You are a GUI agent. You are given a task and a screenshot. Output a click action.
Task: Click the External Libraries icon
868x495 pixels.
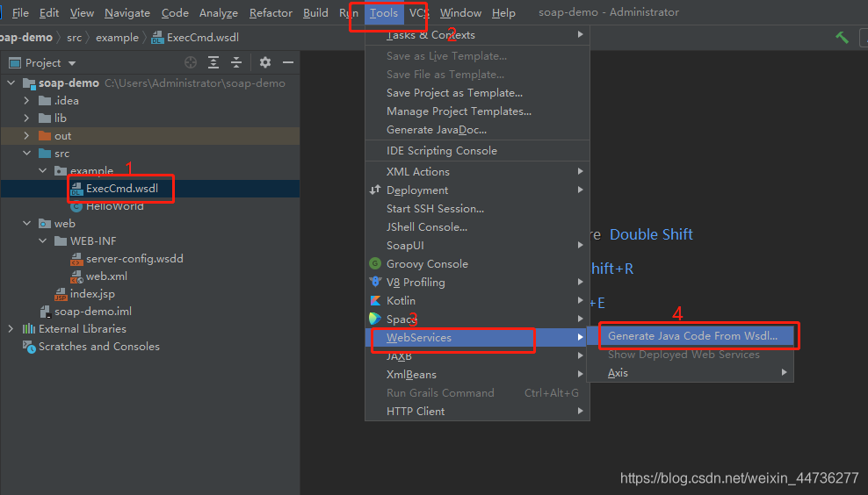click(29, 329)
